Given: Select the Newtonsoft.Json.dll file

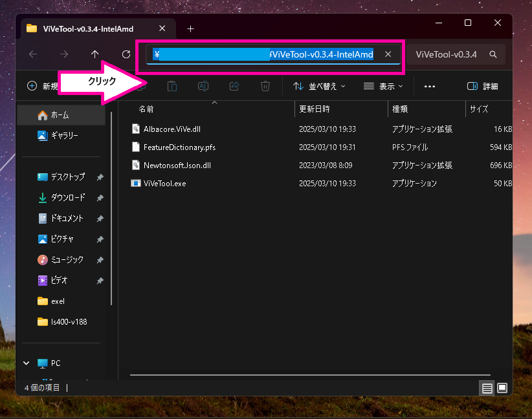Looking at the screenshot, I should 177,166.
